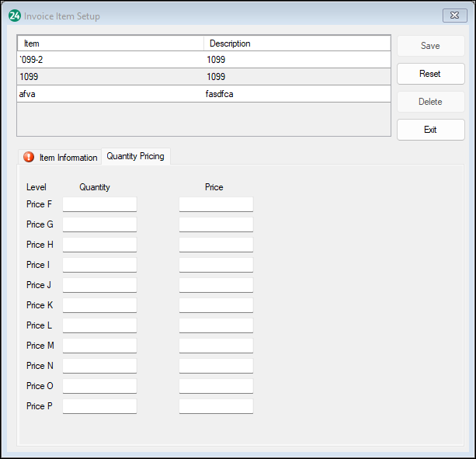Screen dimensions: 476x459
Task: Focus the Price F price field
Action: tap(216, 204)
